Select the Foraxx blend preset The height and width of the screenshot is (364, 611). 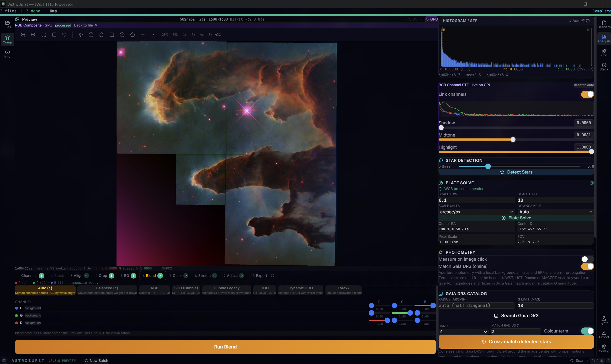coord(343,290)
